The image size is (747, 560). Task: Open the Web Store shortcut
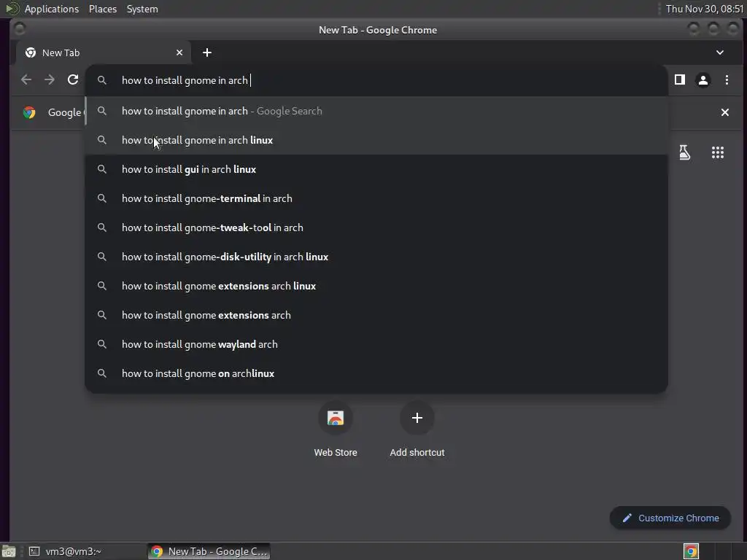[336, 429]
